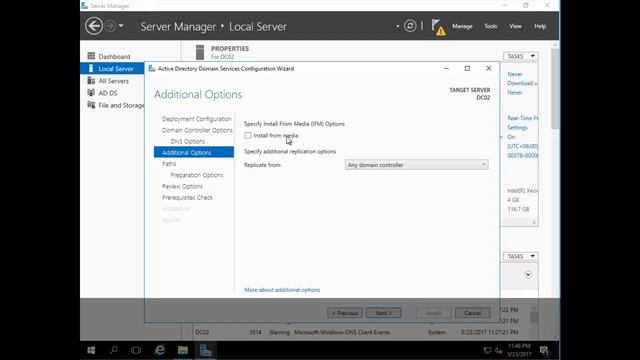
Task: Select Local Server in the sidebar
Action: tap(112, 69)
